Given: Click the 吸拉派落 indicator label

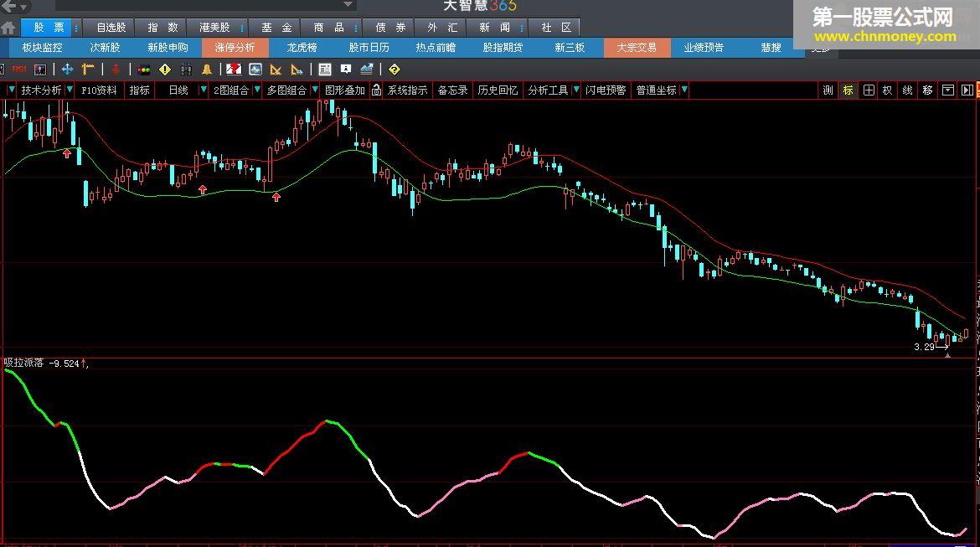Looking at the screenshot, I should [x=24, y=363].
